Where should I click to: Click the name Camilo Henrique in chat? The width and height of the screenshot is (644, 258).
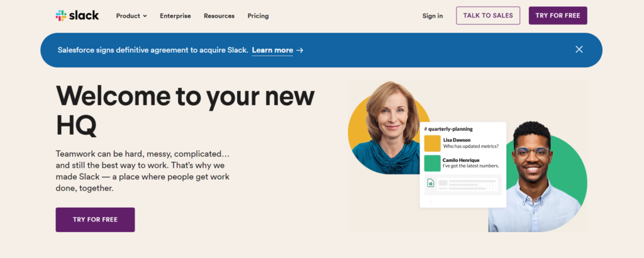(461, 160)
